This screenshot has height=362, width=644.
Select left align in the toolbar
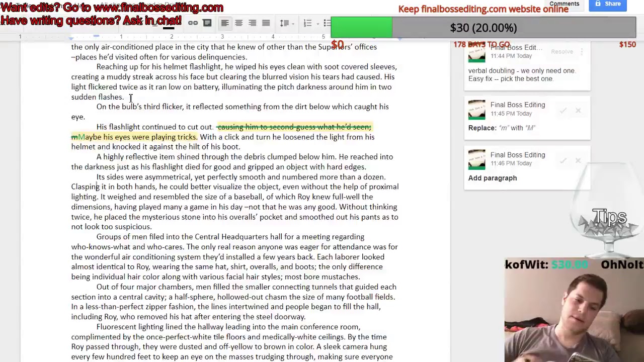[x=225, y=23]
